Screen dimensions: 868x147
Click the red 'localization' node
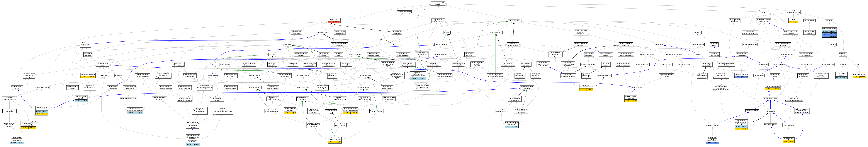click(x=334, y=20)
